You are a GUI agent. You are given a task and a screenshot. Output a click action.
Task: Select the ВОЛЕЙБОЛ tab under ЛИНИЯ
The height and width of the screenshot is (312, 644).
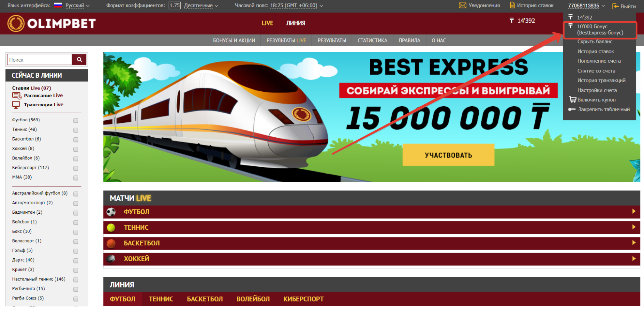253,299
